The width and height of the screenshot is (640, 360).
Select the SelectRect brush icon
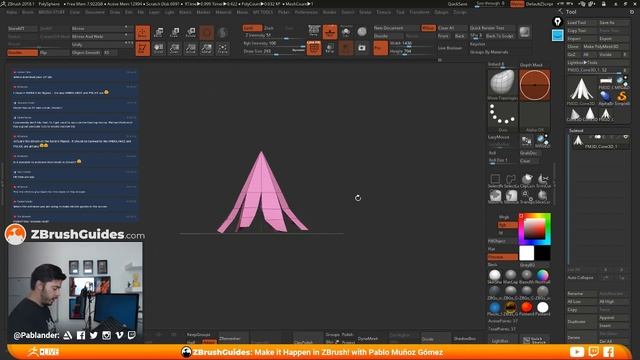pyautogui.click(x=495, y=180)
